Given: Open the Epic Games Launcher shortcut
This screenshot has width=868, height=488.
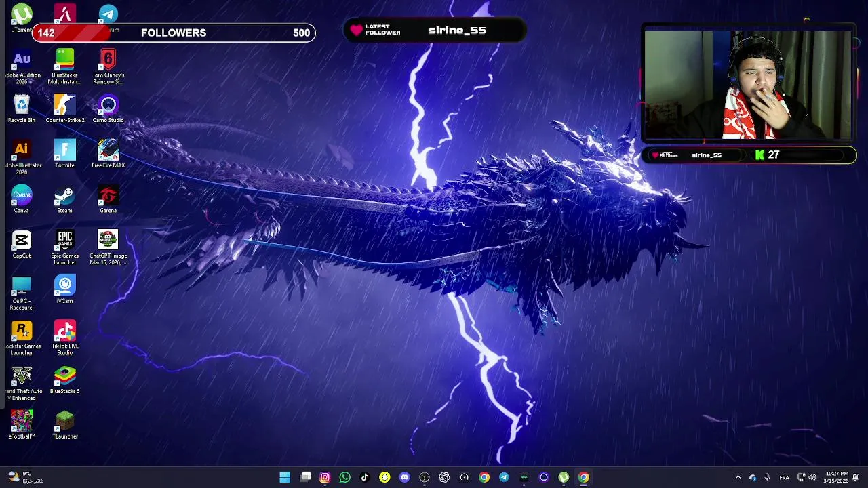Looking at the screenshot, I should [x=64, y=248].
